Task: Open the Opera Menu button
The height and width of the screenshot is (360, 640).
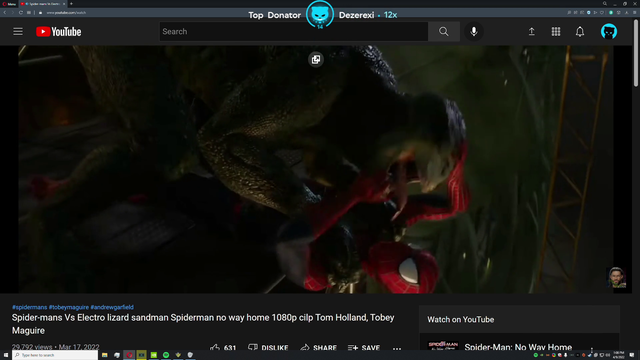Action: point(9,4)
